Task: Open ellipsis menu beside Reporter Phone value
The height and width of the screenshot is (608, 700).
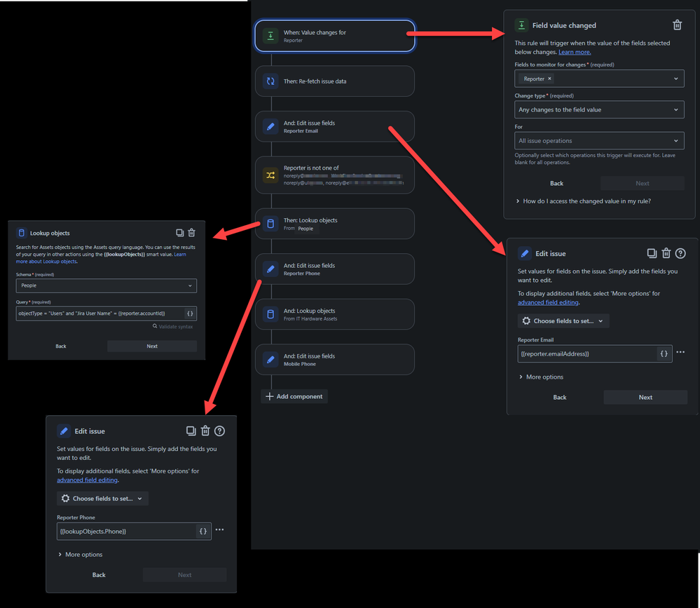Action: tap(220, 530)
